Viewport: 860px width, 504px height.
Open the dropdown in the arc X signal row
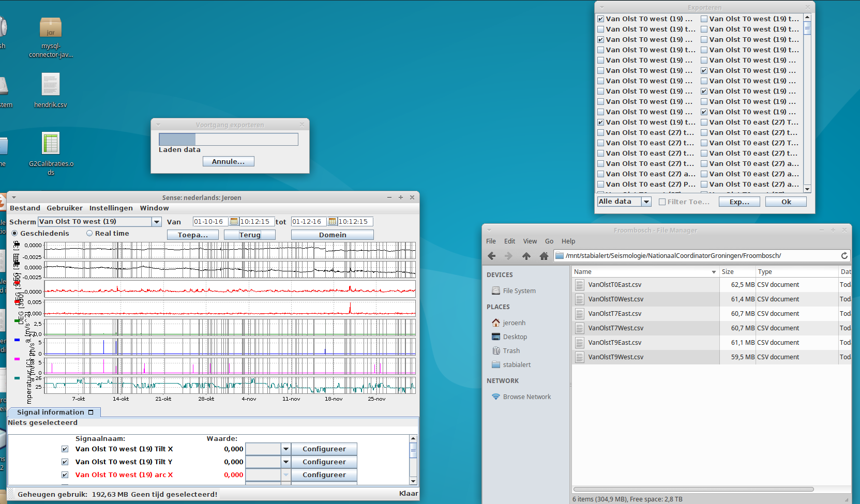[x=285, y=475]
